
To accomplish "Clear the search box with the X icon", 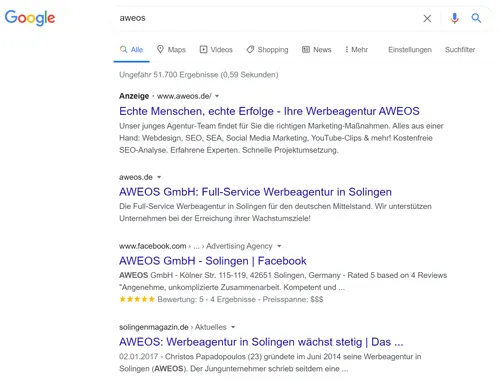I will click(427, 18).
